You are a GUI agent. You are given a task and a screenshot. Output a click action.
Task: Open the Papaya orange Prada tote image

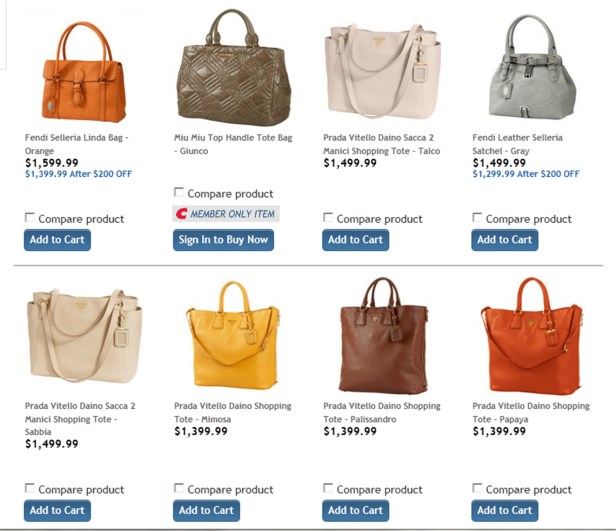pyautogui.click(x=532, y=335)
